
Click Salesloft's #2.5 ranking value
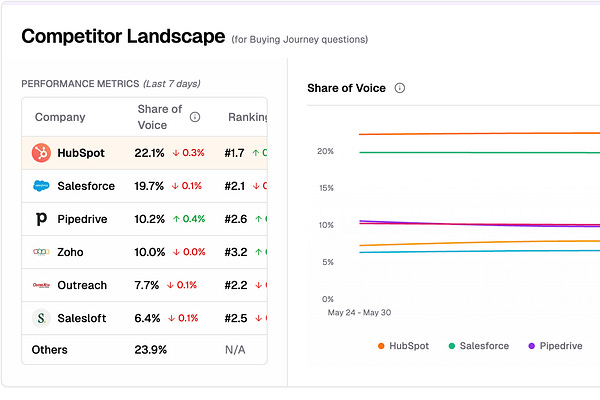coord(236,318)
